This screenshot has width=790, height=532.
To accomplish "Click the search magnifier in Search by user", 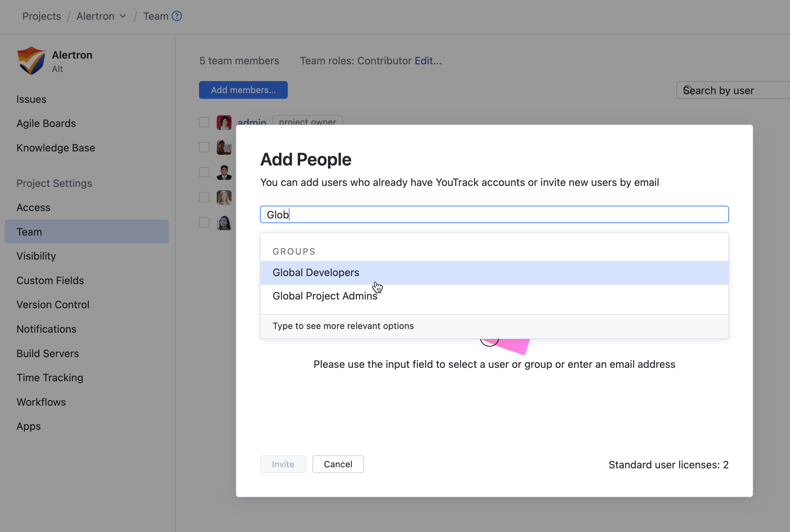I will [687, 90].
